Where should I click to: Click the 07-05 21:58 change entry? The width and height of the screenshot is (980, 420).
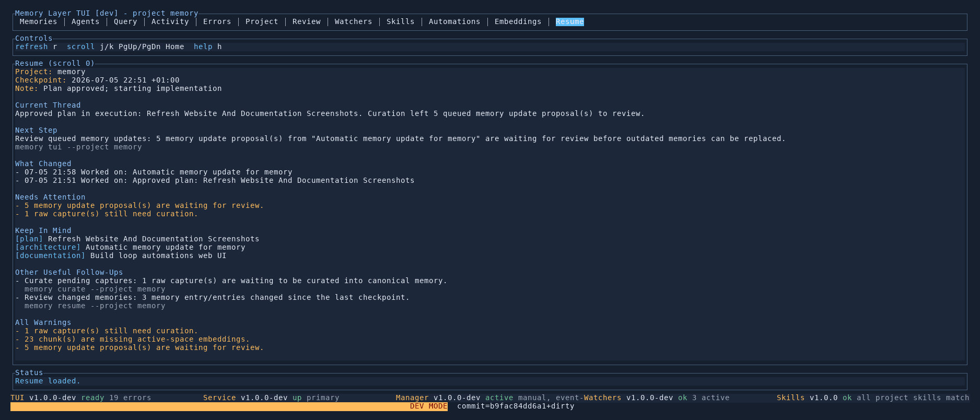154,172
